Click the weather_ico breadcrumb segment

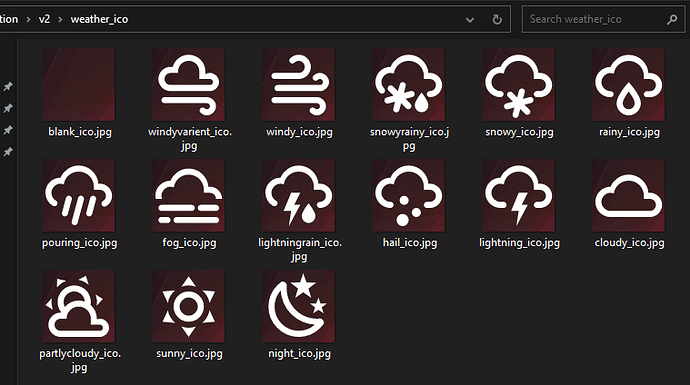pos(99,19)
